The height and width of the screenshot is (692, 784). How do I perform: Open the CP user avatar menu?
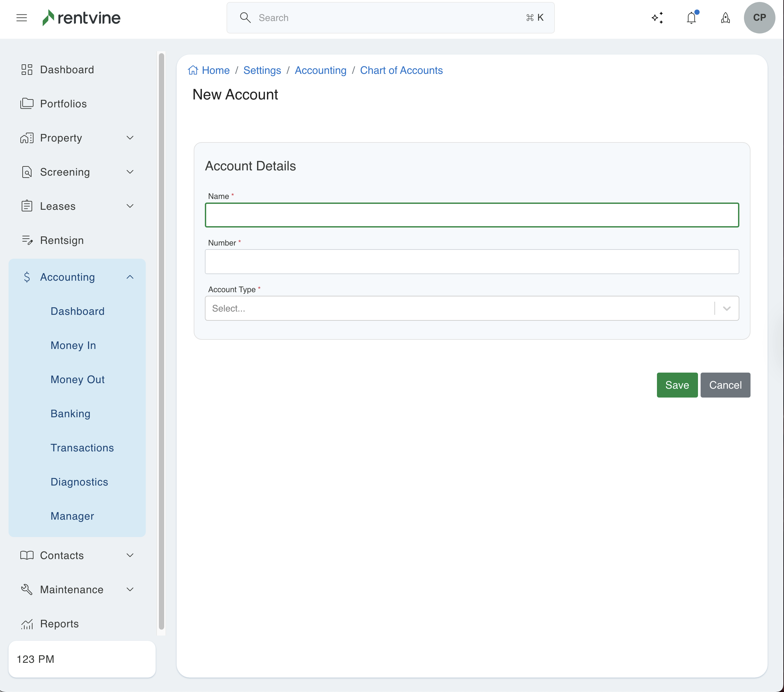(759, 18)
